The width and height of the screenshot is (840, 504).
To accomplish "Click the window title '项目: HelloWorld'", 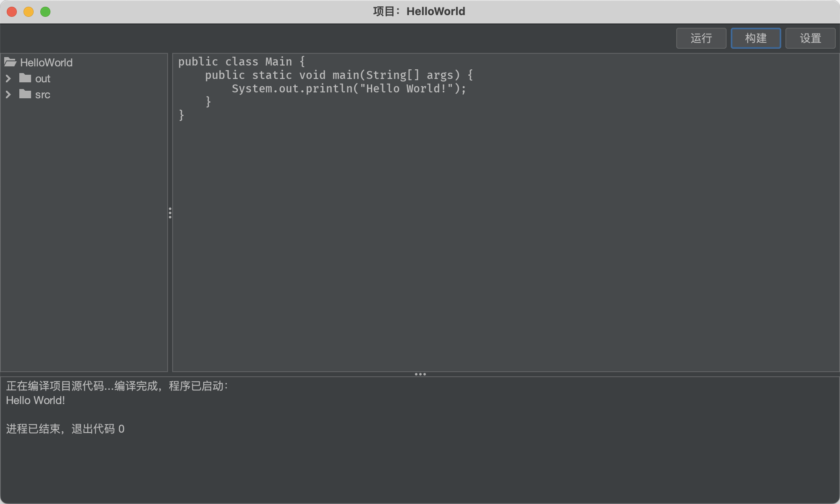I will tap(419, 11).
